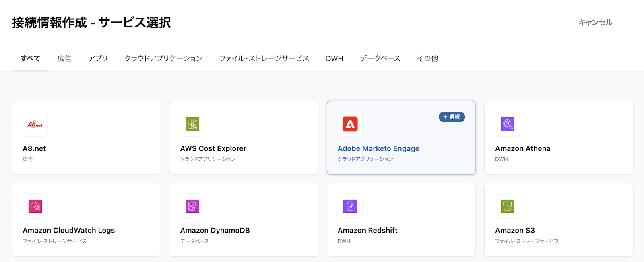This screenshot has height=262, width=644.
Task: Select the Amazon Athena title
Action: tap(522, 148)
